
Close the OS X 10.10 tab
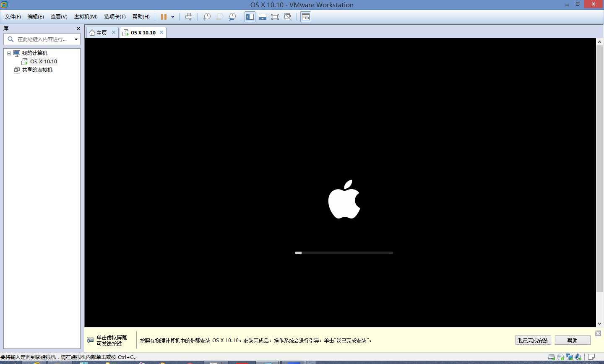161,32
